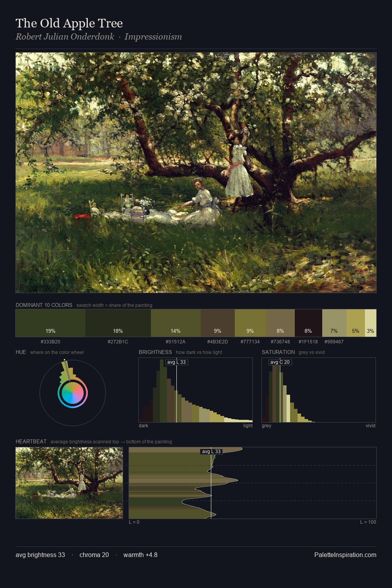The image size is (392, 588).
Task: Click the 'L = 100' axis label
Action: coord(368,522)
